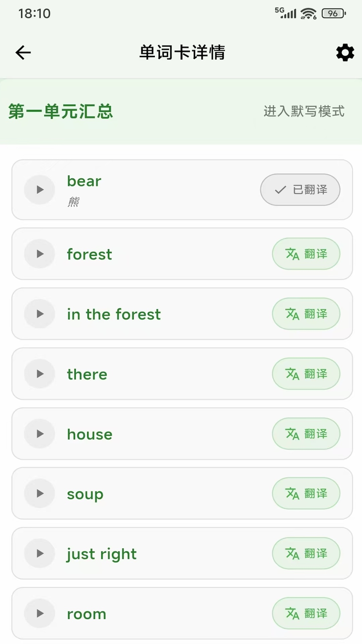Play pronunciation audio for "bear"
Viewport: 362px width, 644px height.
[x=40, y=190]
